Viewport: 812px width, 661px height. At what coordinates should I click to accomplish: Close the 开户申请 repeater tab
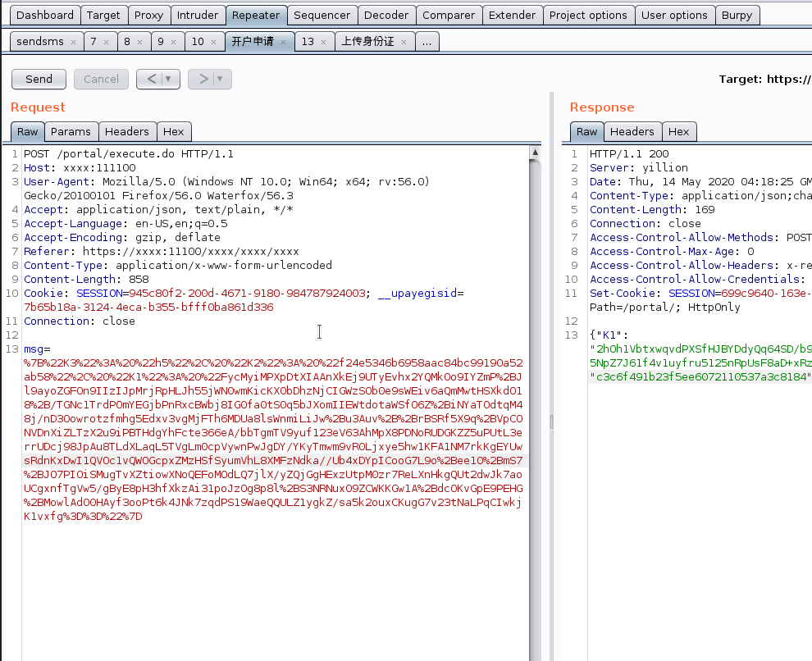click(283, 42)
